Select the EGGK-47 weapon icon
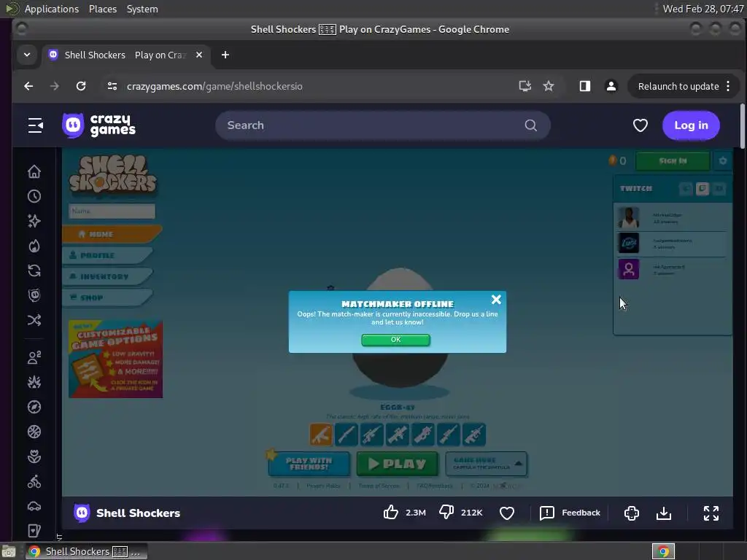Viewport: 747px width, 560px height. (321, 435)
